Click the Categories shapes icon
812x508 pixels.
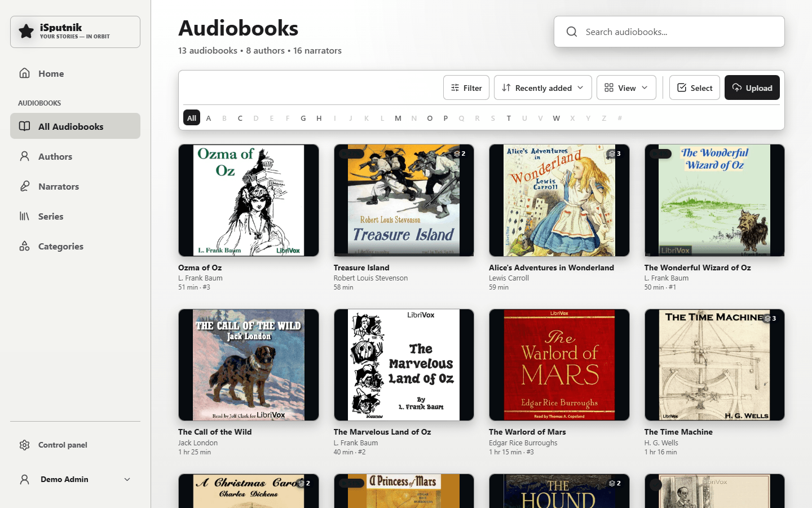pos(24,246)
